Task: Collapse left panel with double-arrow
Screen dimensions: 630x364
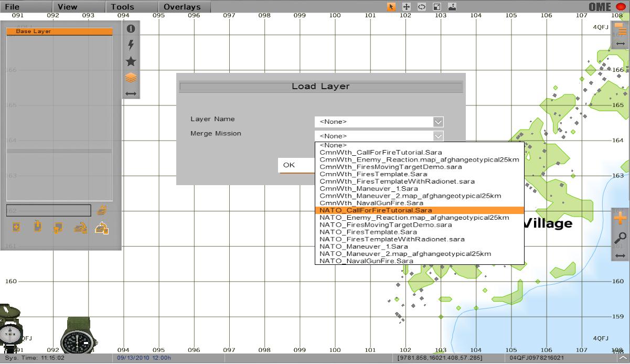Action: [x=131, y=94]
